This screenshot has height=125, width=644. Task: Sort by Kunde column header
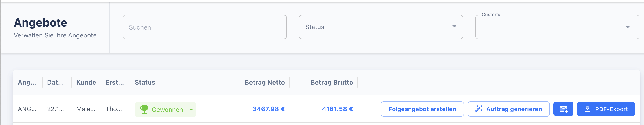pos(86,82)
